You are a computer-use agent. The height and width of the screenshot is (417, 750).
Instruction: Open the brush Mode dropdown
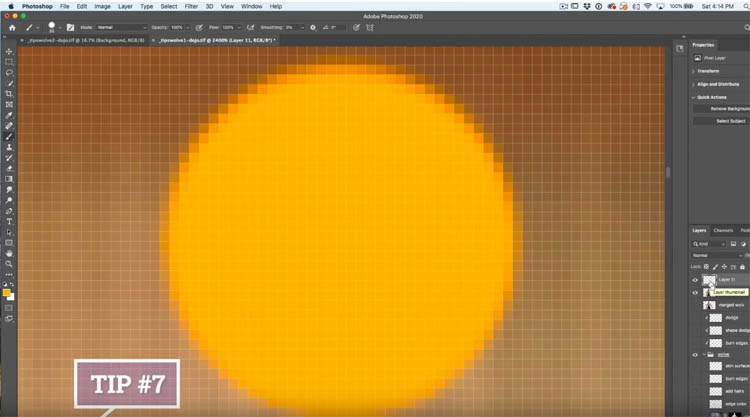[121, 28]
